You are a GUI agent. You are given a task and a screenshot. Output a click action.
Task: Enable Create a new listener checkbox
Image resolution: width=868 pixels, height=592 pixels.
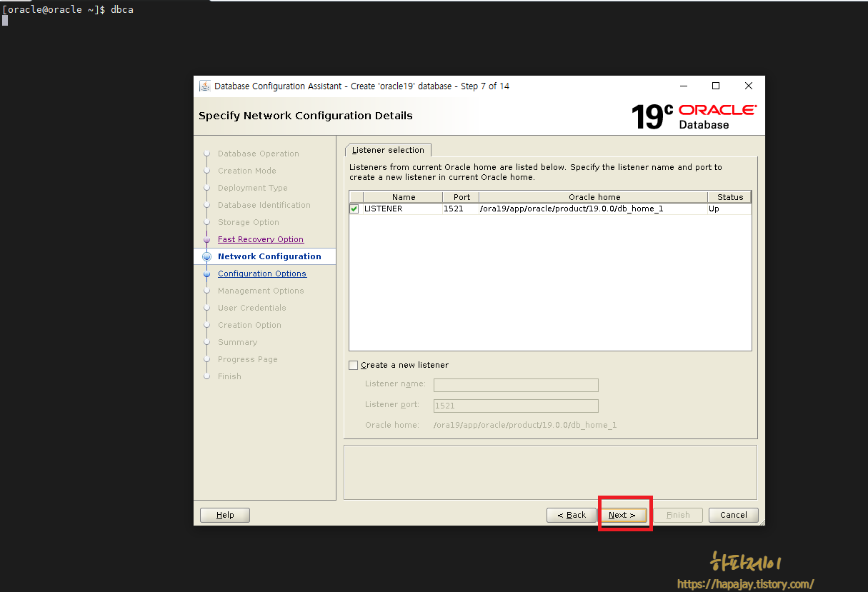353,365
